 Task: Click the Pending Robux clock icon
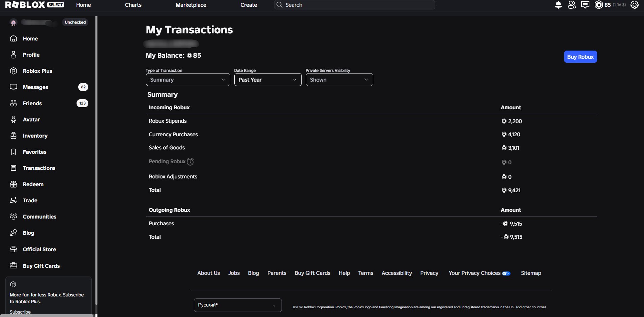190,162
